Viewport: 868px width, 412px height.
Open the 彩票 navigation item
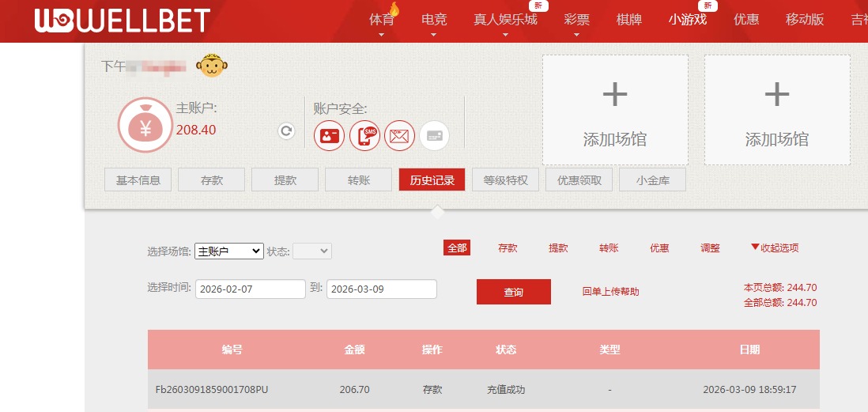(x=577, y=20)
